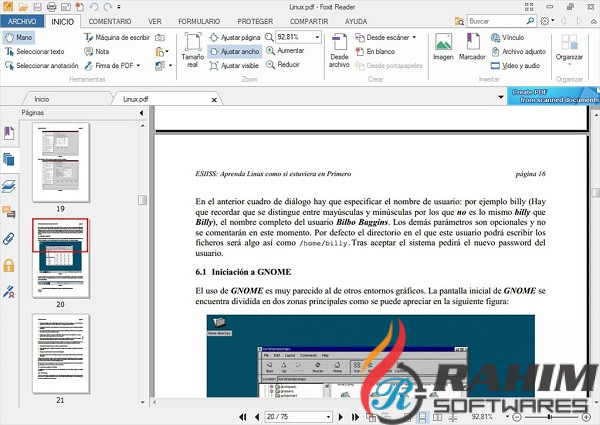Open the COMPARTIR ribbon tab
This screenshot has width=600, height=425.
coord(309,21)
